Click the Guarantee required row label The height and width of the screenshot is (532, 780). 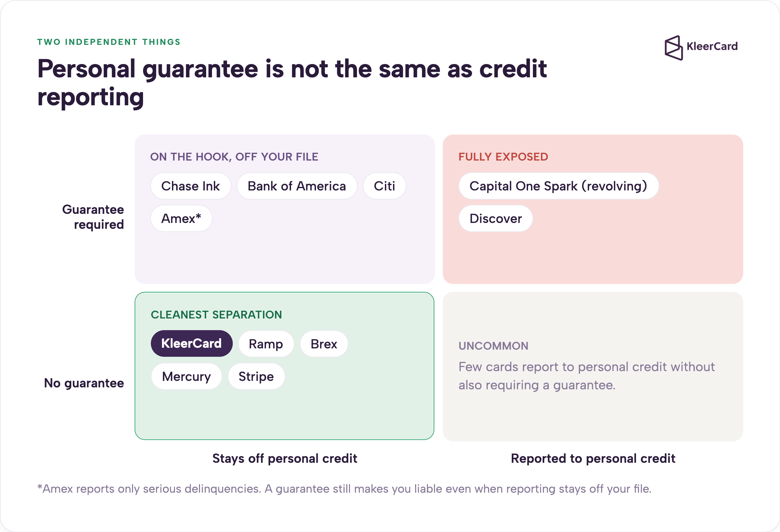[93, 217]
